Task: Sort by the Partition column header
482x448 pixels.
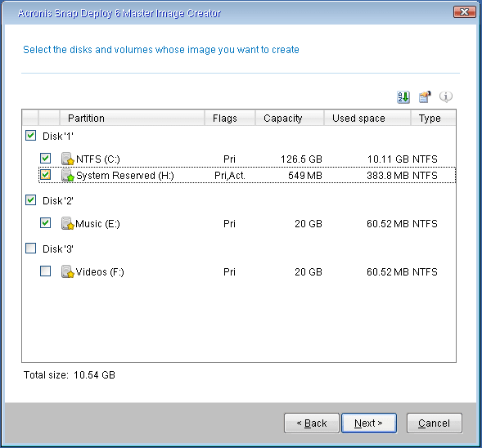Action: [133, 118]
